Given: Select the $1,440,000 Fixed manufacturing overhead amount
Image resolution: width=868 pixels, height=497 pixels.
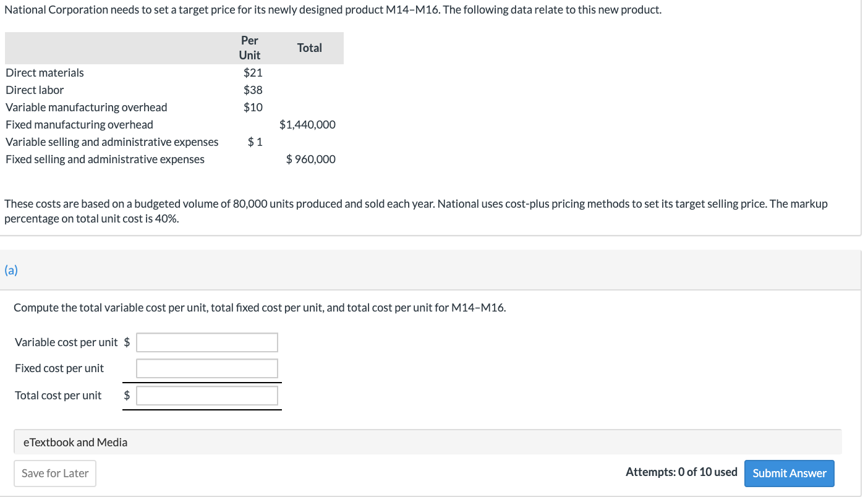Looking at the screenshot, I should point(307,124).
